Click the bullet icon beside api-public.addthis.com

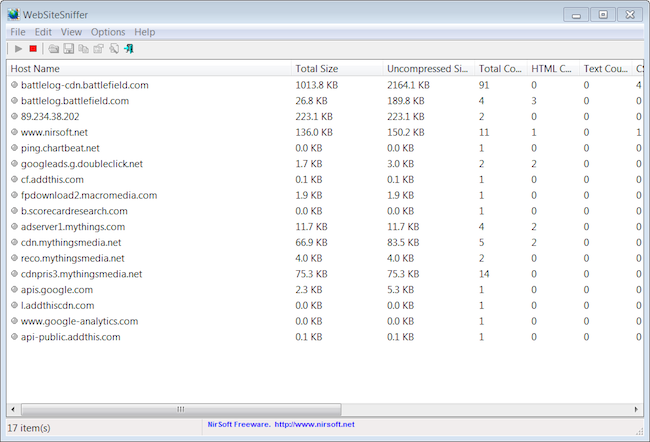15,337
